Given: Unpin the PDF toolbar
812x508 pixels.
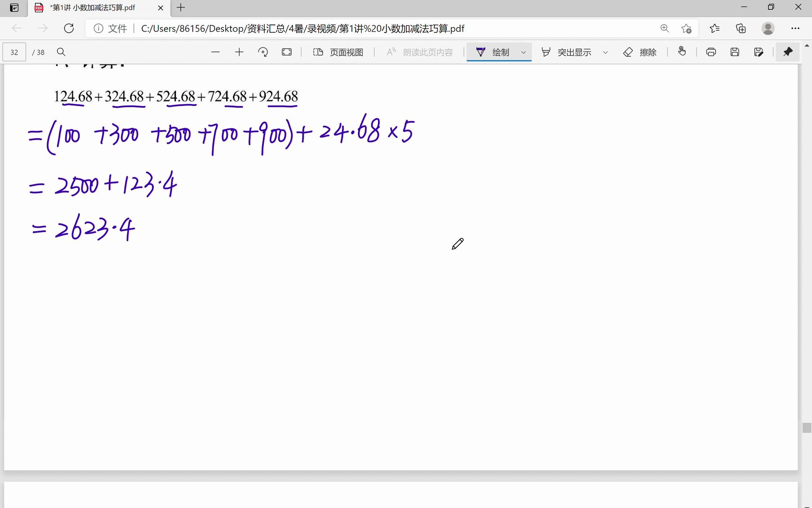Looking at the screenshot, I should (788, 52).
